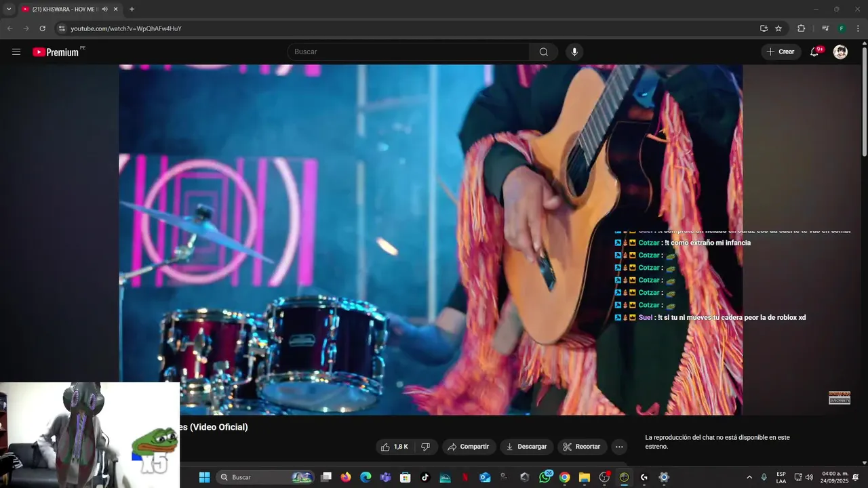Click the Descargar download button
868x488 pixels.
click(527, 447)
